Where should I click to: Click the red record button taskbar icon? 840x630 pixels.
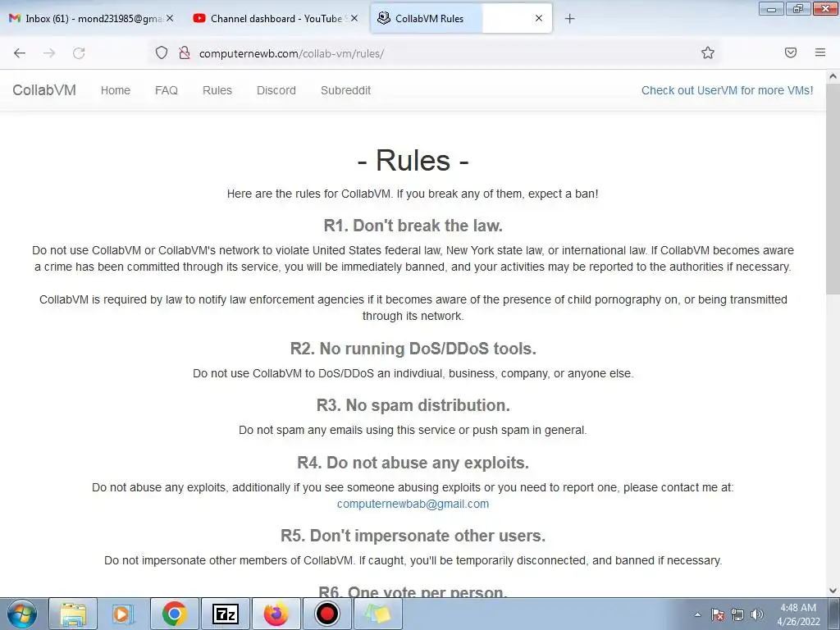tap(326, 614)
